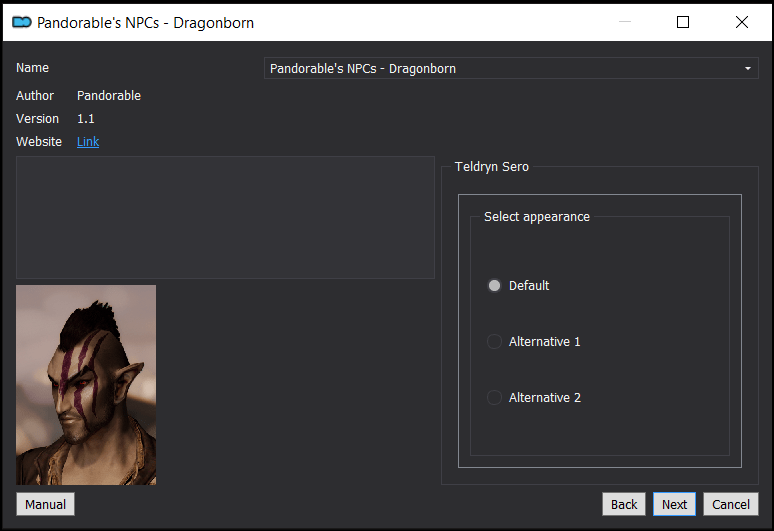
Task: Open the Website Link hyperlink
Action: [88, 142]
